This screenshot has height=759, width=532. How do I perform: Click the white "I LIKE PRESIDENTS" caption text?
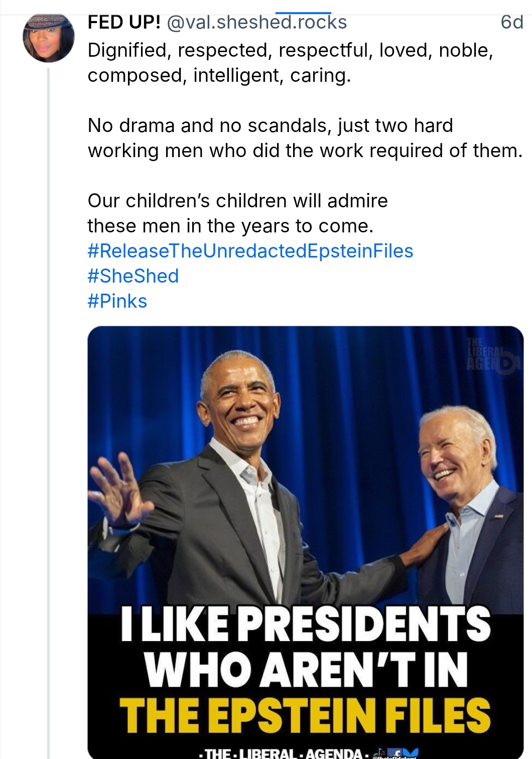pos(305,623)
